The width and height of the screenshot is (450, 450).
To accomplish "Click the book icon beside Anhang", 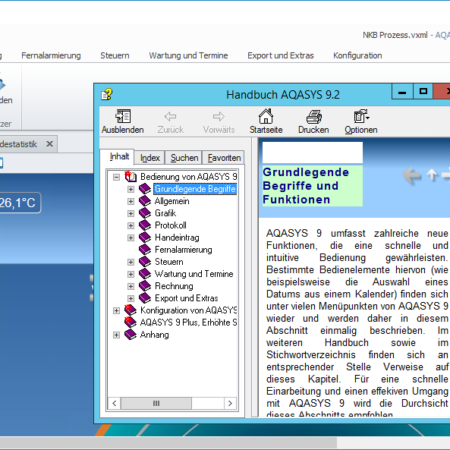I will click(130, 334).
